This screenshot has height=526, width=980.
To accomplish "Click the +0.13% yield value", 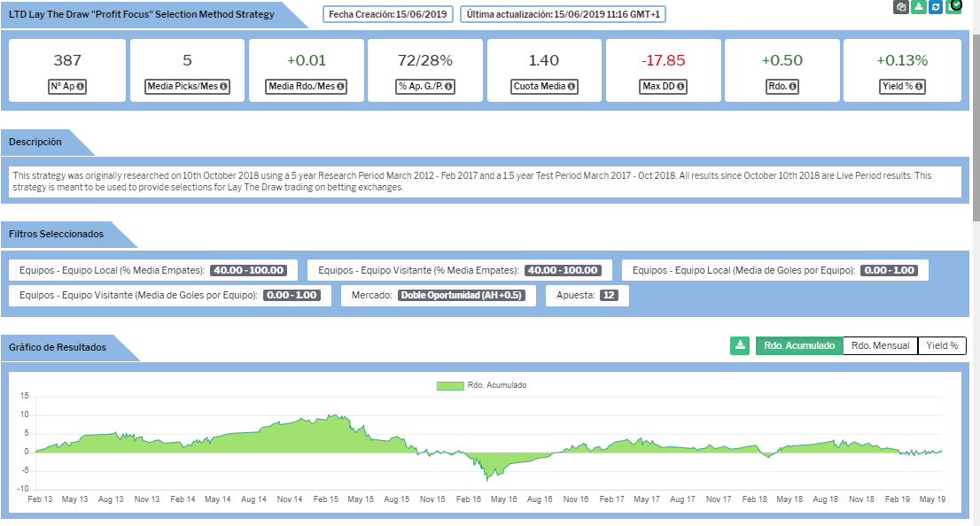I will (902, 60).
